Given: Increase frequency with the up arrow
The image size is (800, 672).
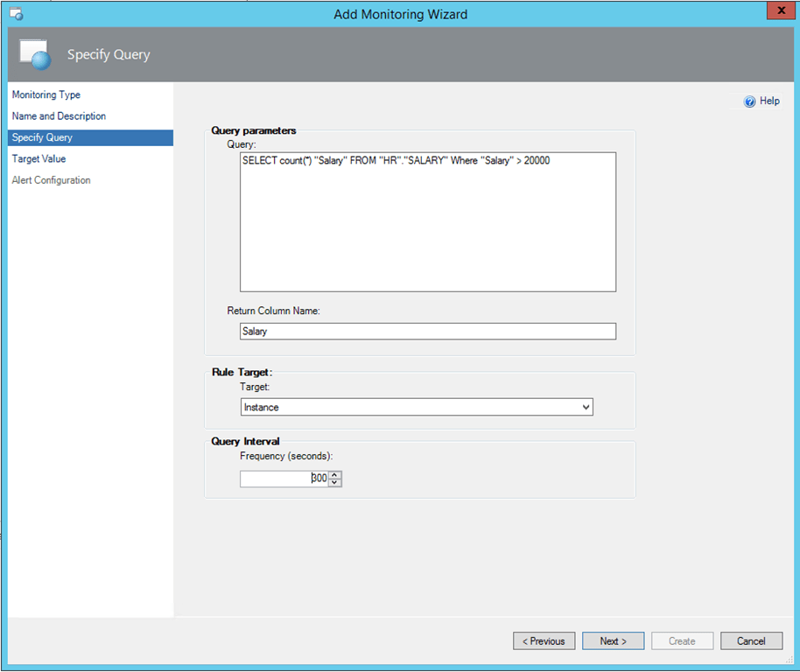Looking at the screenshot, I should [334, 475].
